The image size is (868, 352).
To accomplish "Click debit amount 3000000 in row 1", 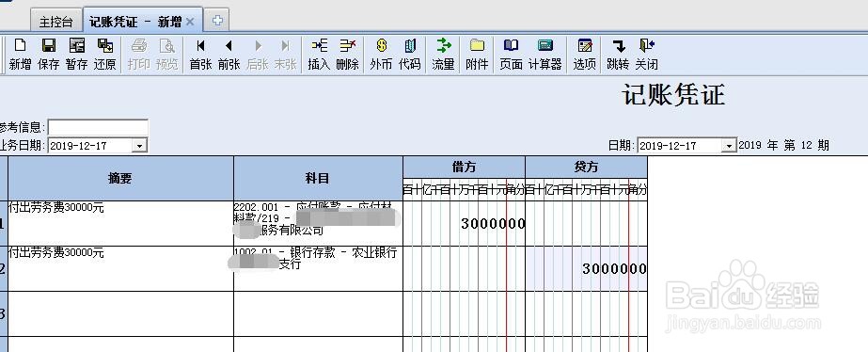I will click(x=493, y=224).
